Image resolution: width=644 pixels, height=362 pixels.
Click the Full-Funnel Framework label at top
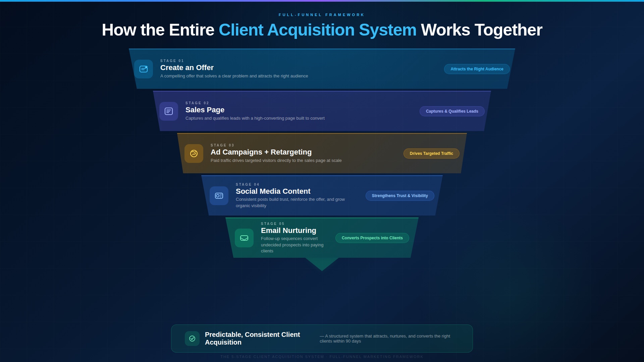322,15
